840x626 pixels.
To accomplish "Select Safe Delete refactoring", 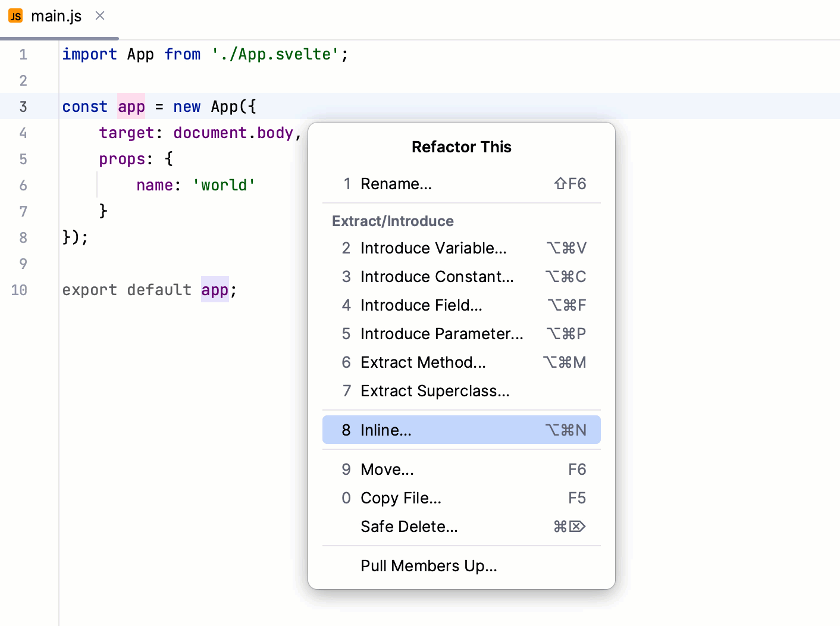I will pyautogui.click(x=409, y=527).
